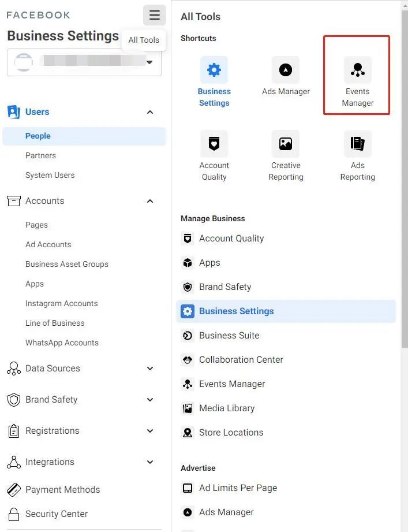Screen dimensions: 408x532
Task: Click Payment Methods label in sidebar
Action: (63, 490)
